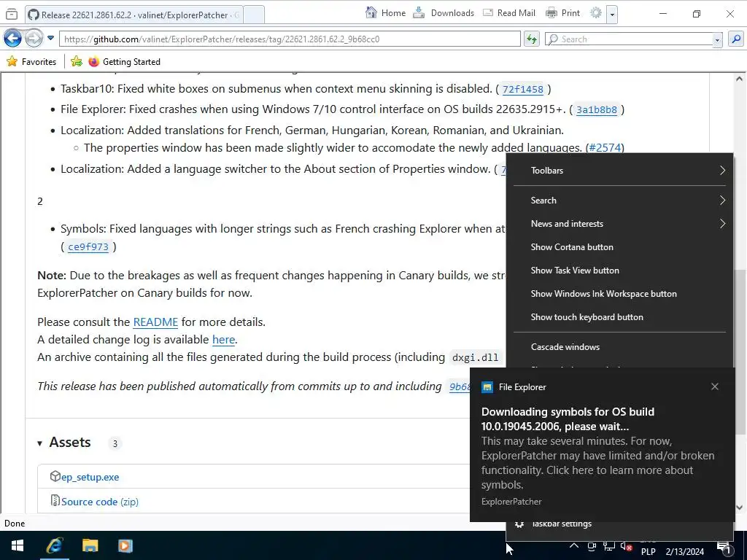Download Source code (zip)
The image size is (747, 560).
point(99,502)
